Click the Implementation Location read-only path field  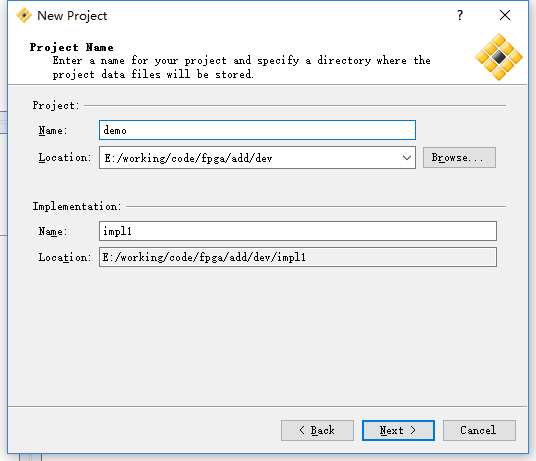298,257
